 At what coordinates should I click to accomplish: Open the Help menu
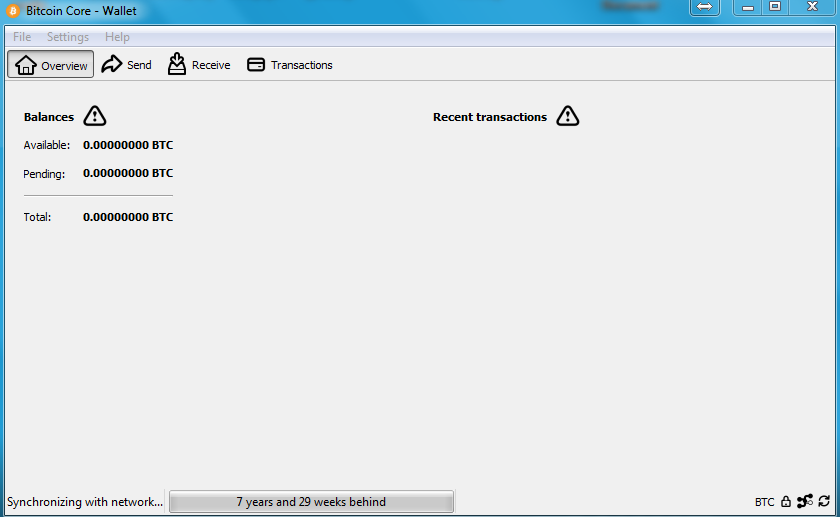point(117,36)
